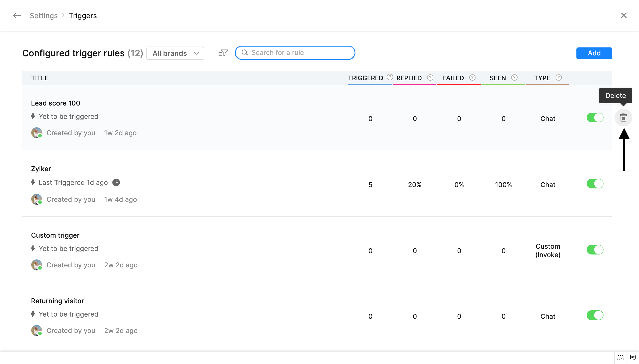Click the FAILED help question mark
This screenshot has height=364, width=639.
tap(472, 78)
